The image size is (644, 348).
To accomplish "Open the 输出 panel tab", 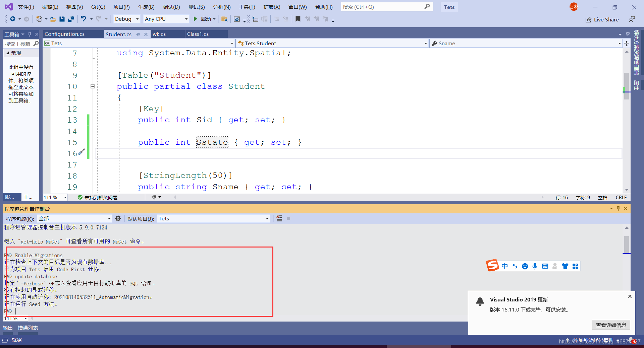I will tap(8, 328).
